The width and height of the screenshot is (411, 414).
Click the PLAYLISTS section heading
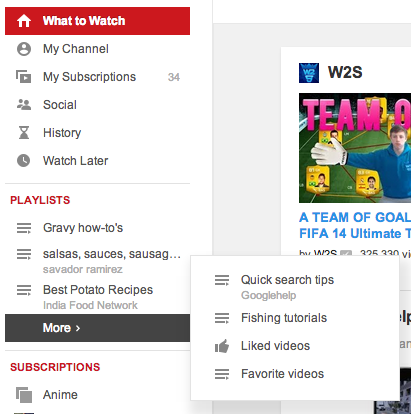tap(40, 200)
